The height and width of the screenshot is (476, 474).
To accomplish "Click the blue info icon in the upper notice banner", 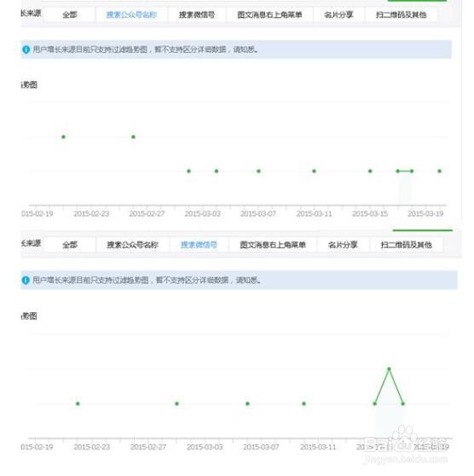I will coord(26,49).
